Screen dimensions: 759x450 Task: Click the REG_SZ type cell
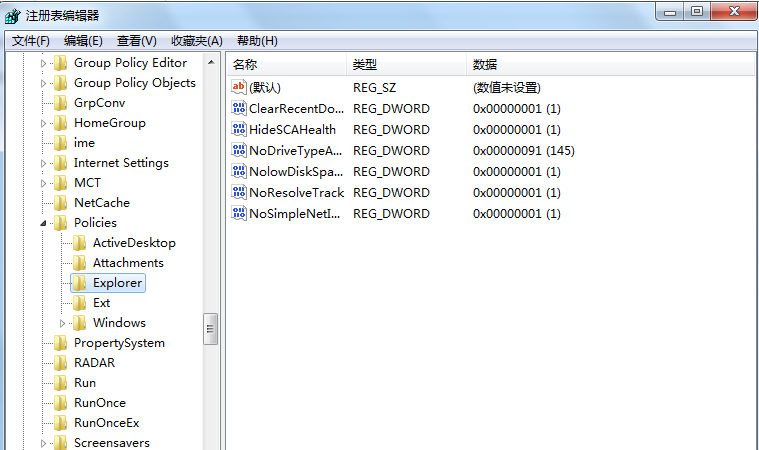375,88
